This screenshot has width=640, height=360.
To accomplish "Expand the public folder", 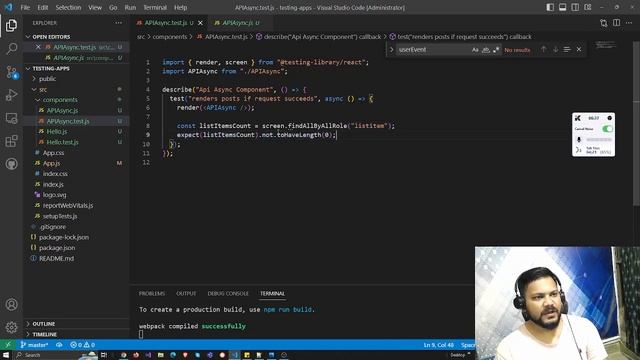I will tap(47, 79).
